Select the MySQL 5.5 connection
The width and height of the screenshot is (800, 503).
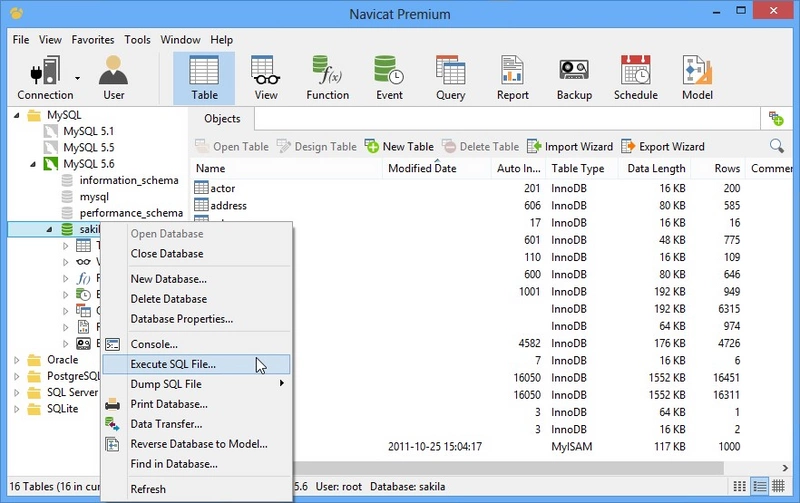[x=88, y=148]
